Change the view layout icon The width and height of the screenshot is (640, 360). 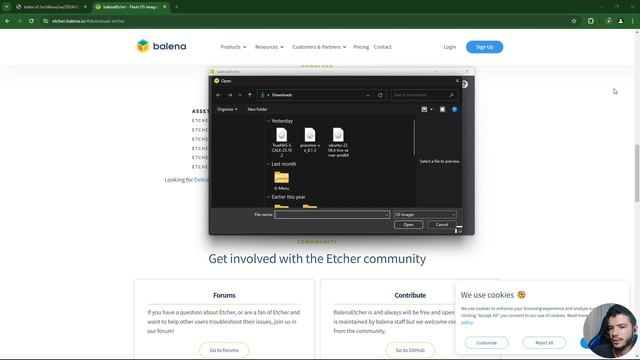pyautogui.click(x=424, y=109)
